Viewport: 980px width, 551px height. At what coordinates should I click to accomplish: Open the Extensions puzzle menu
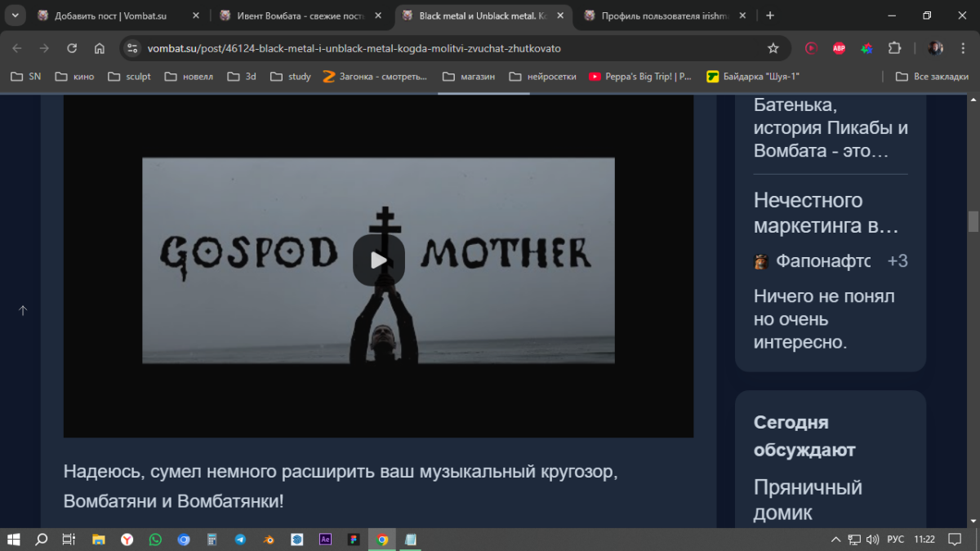(894, 48)
